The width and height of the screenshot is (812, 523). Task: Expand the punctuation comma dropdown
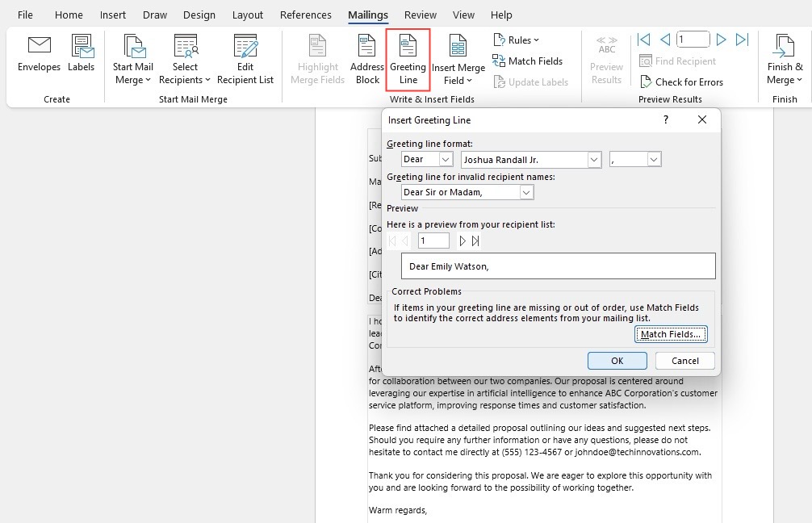click(654, 160)
